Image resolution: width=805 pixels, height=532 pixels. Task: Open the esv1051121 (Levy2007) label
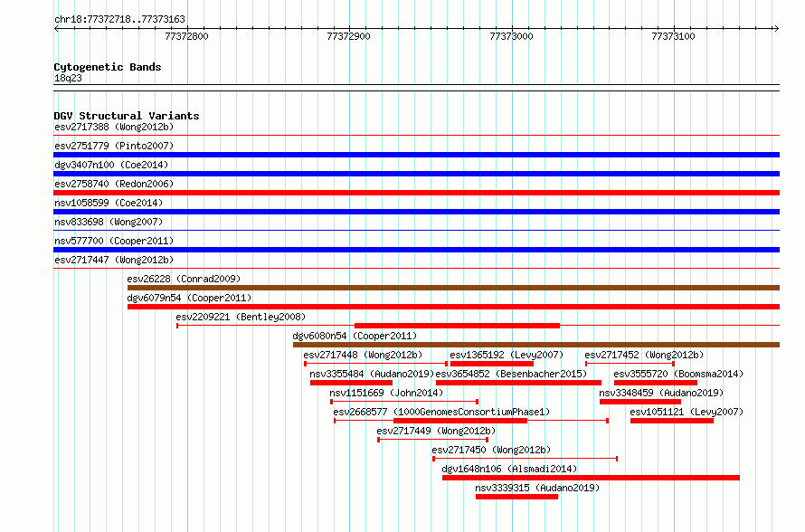pos(687,412)
